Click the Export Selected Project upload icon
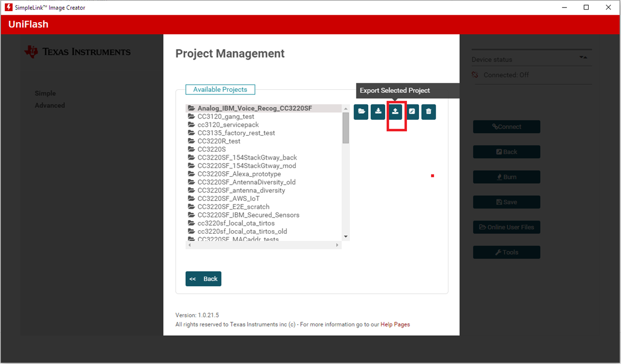The height and width of the screenshot is (364, 621). coord(395,112)
